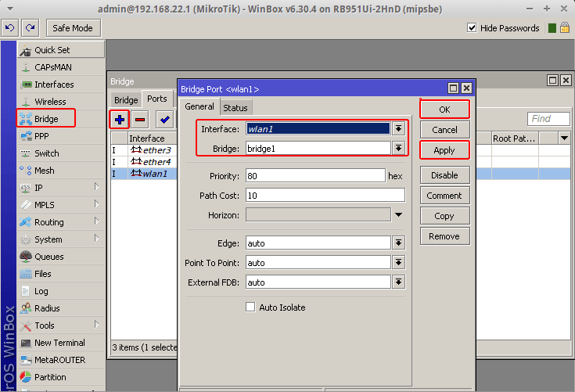Open the System menu item
575x392 pixels.
61,239
